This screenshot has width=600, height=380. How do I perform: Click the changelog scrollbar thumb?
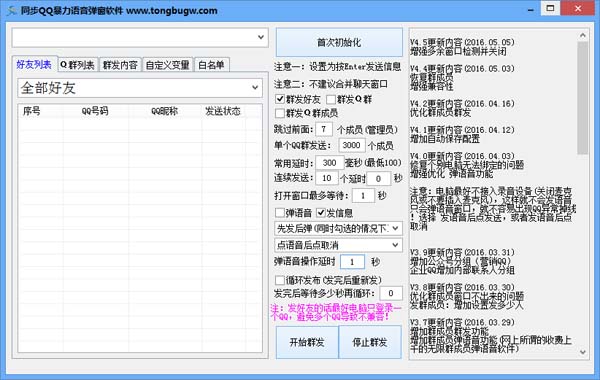[x=582, y=98]
